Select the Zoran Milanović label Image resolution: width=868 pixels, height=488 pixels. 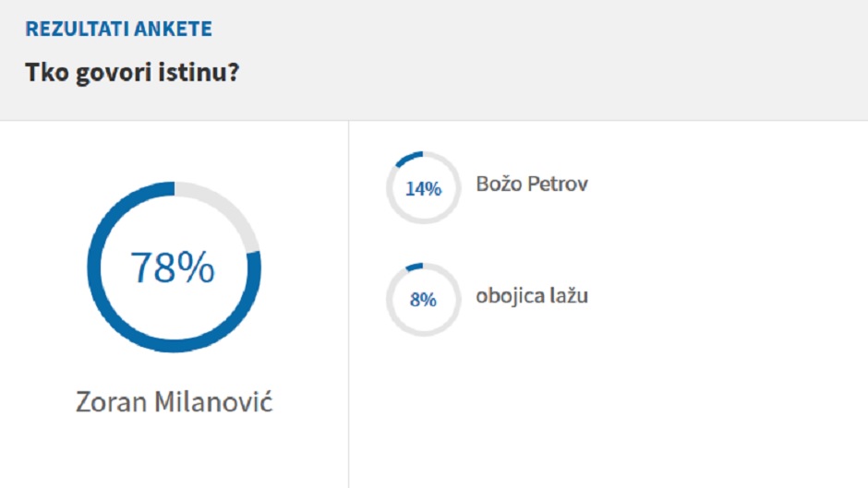pos(174,402)
